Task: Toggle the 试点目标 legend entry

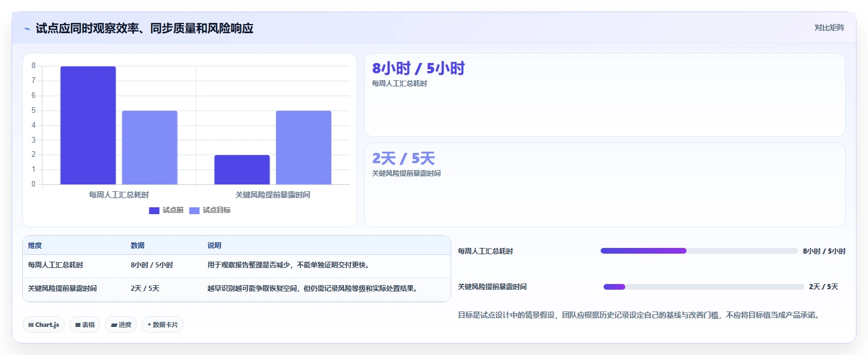Action: tap(210, 210)
